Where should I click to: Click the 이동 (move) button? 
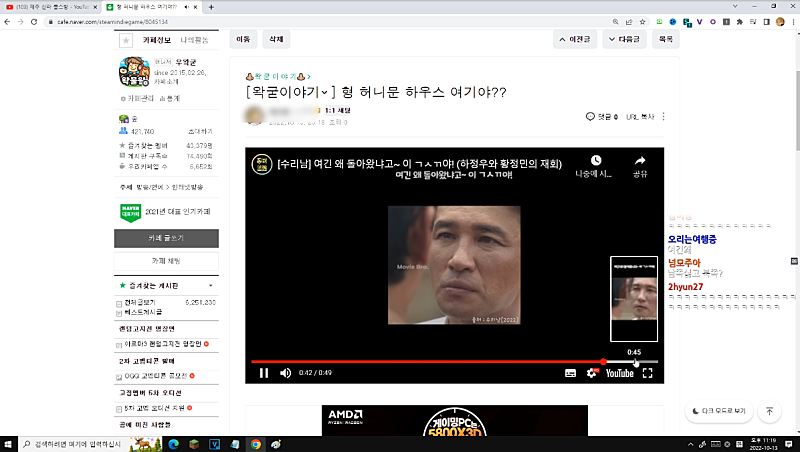(x=243, y=39)
